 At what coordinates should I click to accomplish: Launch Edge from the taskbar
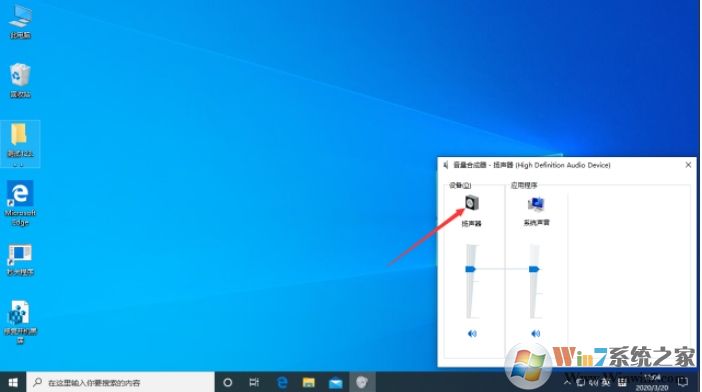coord(282,382)
